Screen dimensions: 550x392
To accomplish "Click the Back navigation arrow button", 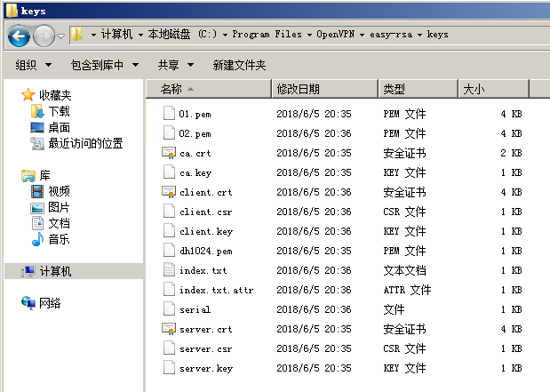I will 19,36.
